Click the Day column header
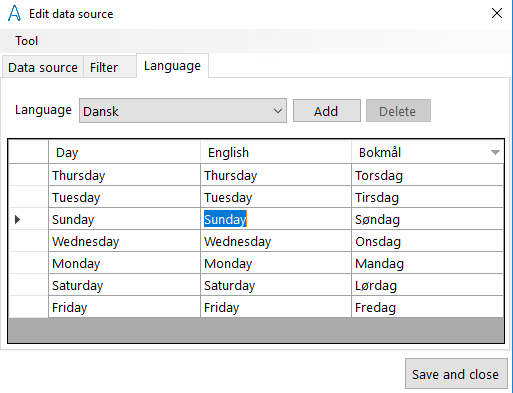The image size is (513, 393). [125, 152]
